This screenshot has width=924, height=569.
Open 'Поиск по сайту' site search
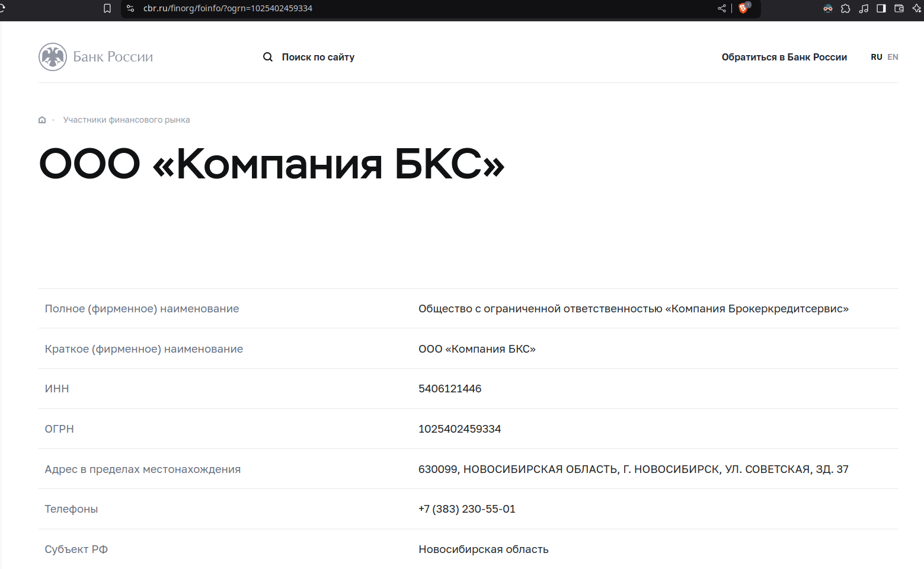(318, 57)
